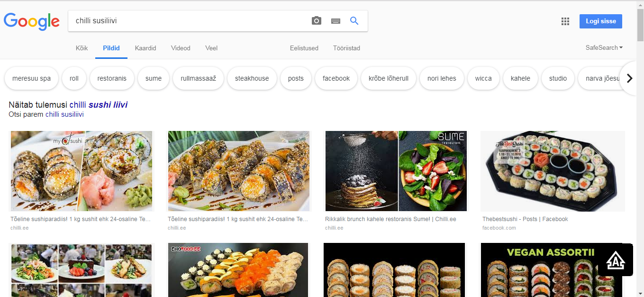Click the page vertical scrollbar

coord(640,142)
